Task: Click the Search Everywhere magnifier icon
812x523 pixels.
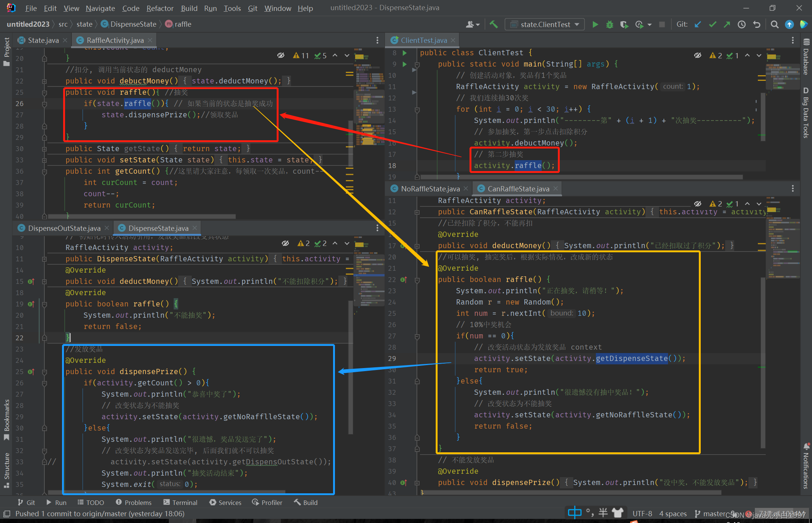Action: 774,24
